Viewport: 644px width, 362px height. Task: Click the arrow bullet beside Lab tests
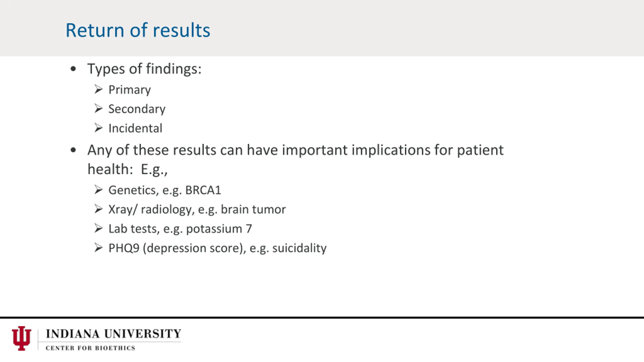click(98, 228)
